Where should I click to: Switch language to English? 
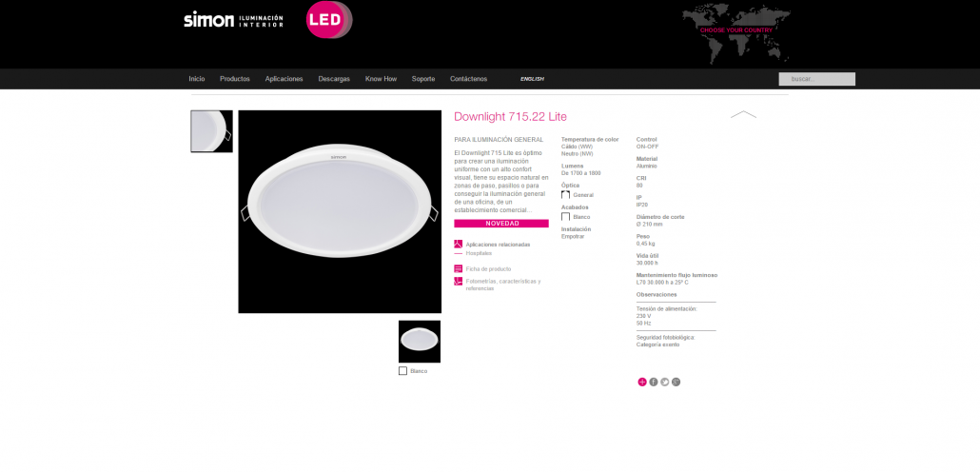click(x=532, y=79)
